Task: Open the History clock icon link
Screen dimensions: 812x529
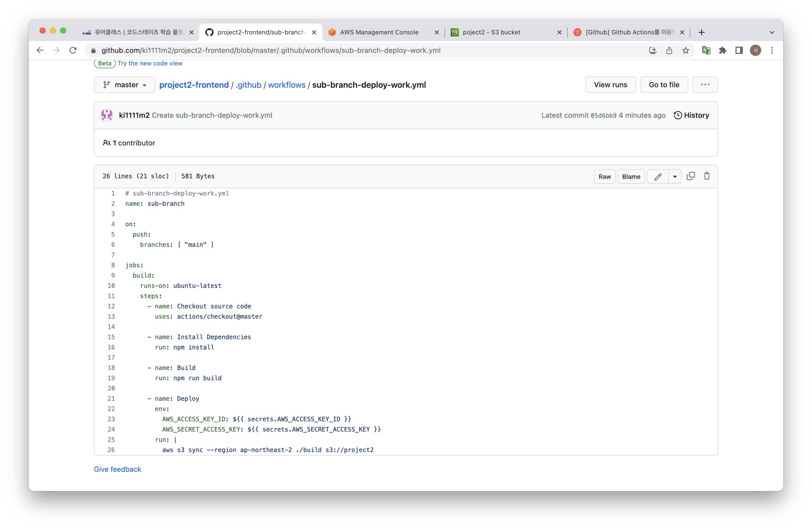Action: coord(691,115)
